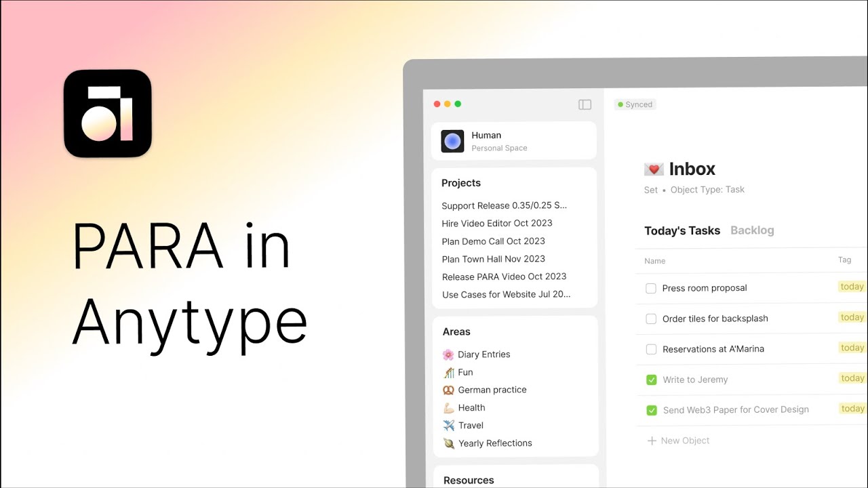Click the Travel airplane icon

[x=448, y=426]
